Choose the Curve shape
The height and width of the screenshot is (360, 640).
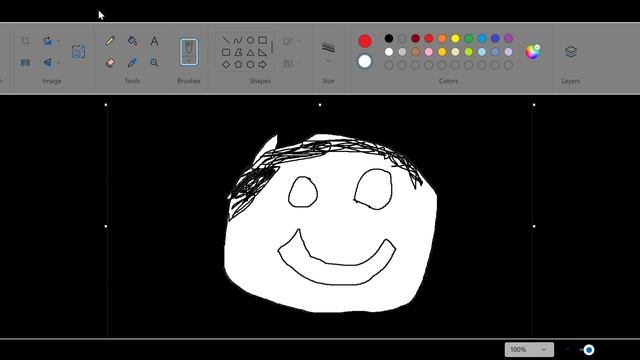tap(238, 40)
